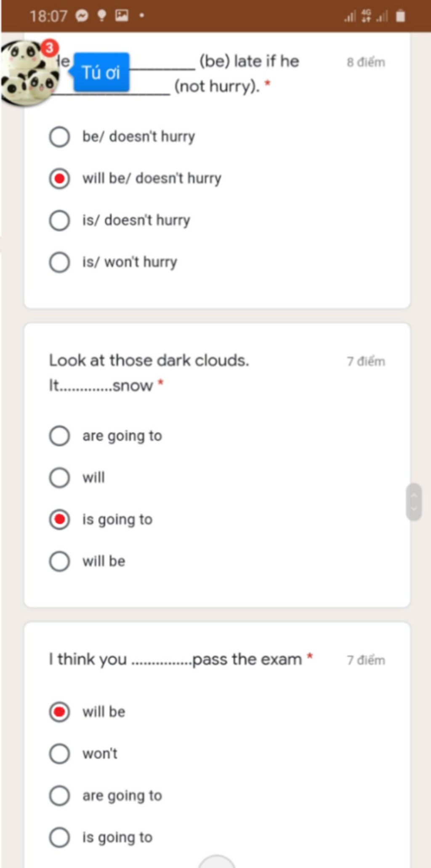Screen dimensions: 431x868
Task: Choose "won't" for the exam question
Action: click(59, 754)
